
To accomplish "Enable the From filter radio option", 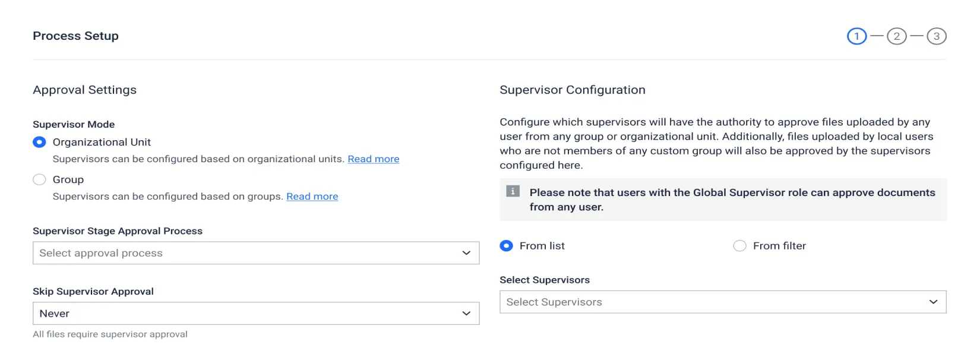I will coord(739,246).
